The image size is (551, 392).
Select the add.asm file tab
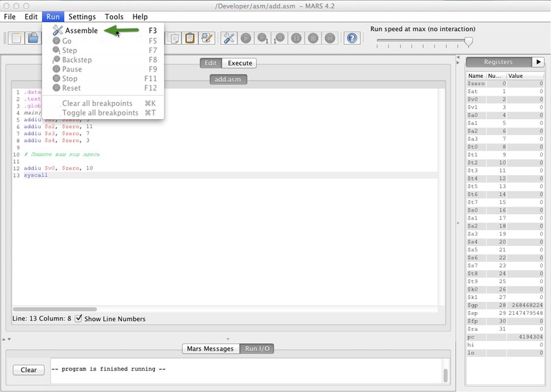click(x=228, y=79)
